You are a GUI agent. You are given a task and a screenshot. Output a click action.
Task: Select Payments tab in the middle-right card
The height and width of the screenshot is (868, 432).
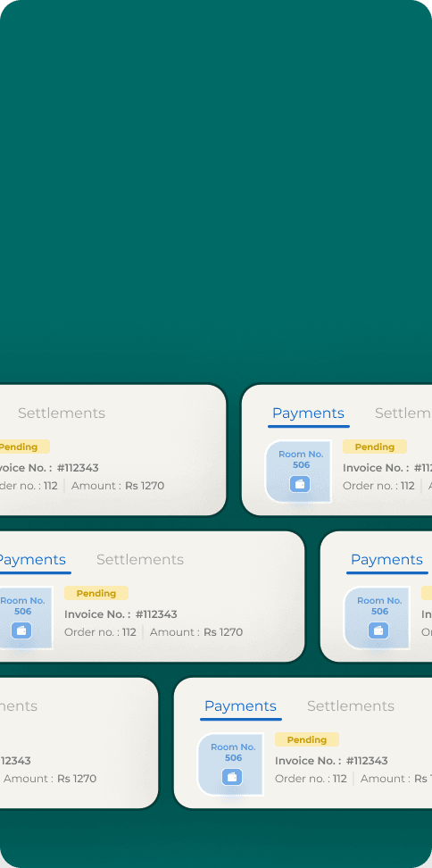pyautogui.click(x=386, y=560)
